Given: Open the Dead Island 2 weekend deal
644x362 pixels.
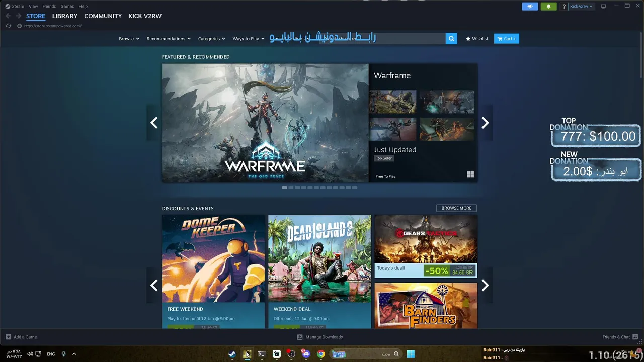Looking at the screenshot, I should pos(319,271).
